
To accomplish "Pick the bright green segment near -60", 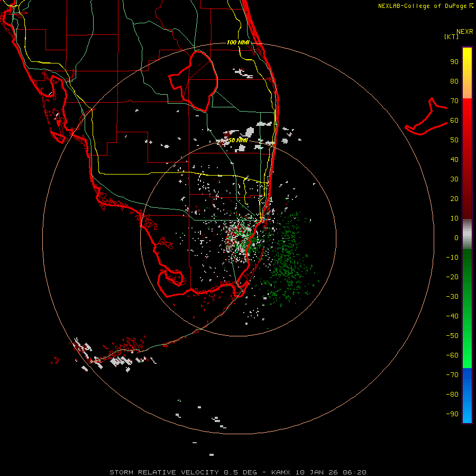I will [x=467, y=358].
